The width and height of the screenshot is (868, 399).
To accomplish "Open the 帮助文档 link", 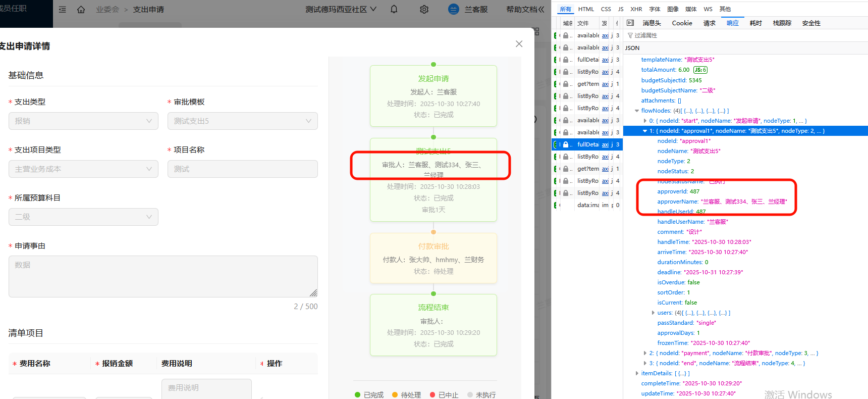I will click(525, 9).
